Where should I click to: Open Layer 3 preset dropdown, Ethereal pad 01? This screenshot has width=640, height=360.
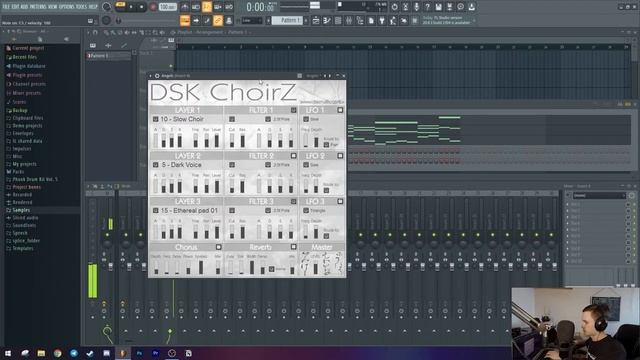pos(156,211)
